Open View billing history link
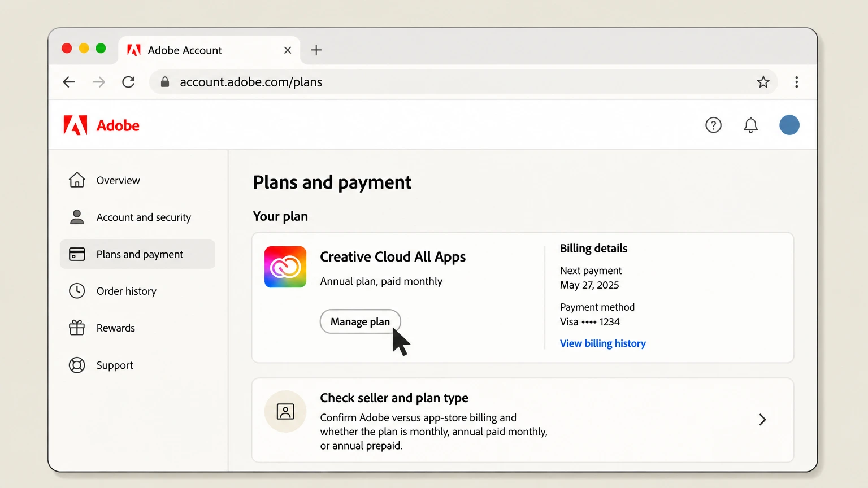The height and width of the screenshot is (488, 868). pos(603,343)
